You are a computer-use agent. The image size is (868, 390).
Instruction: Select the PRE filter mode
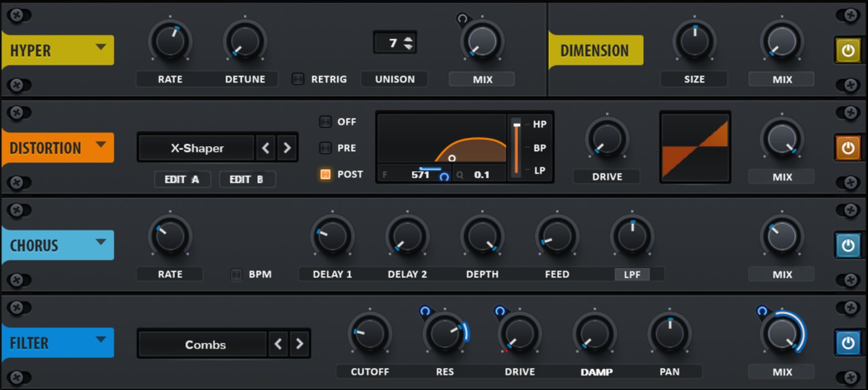tap(325, 148)
